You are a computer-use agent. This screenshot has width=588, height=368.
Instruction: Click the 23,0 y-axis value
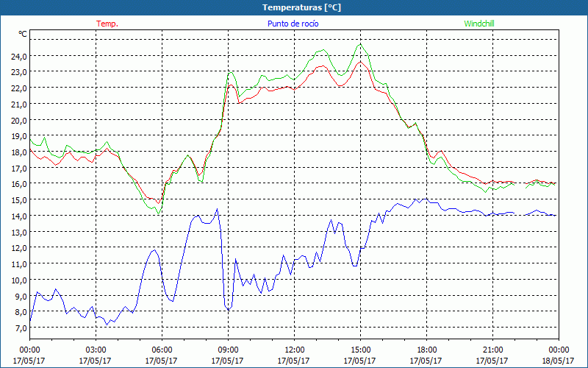(x=20, y=72)
